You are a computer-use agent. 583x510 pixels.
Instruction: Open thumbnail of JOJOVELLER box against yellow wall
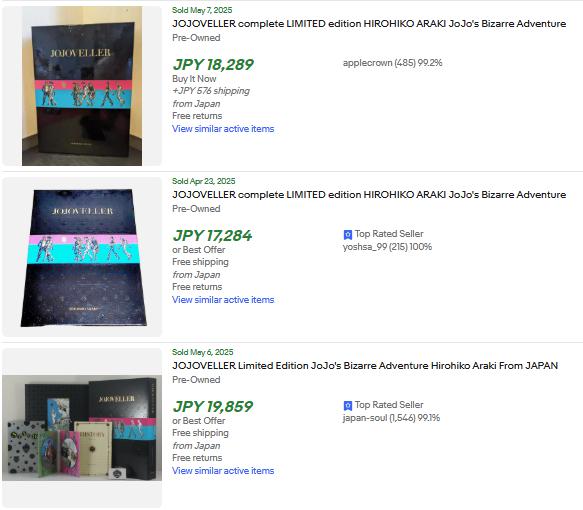pos(82,86)
